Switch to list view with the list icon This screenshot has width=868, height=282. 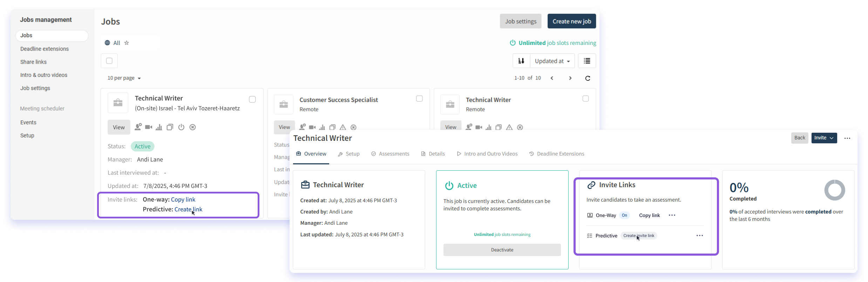click(x=587, y=61)
